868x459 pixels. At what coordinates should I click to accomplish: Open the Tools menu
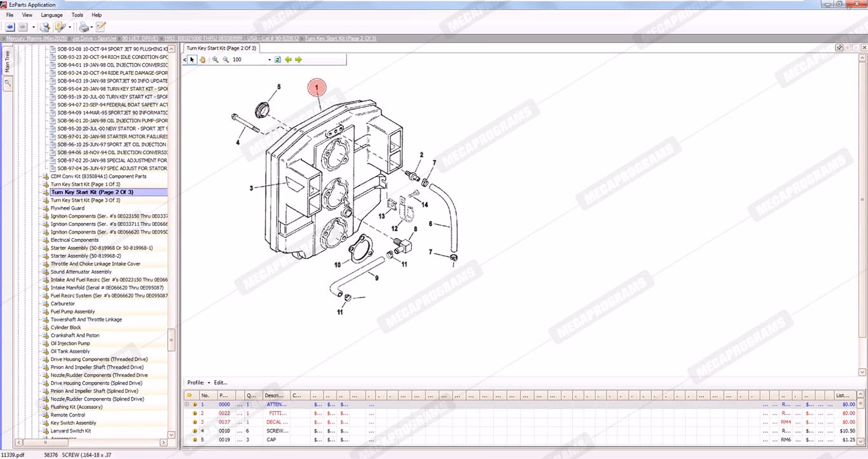pos(77,15)
